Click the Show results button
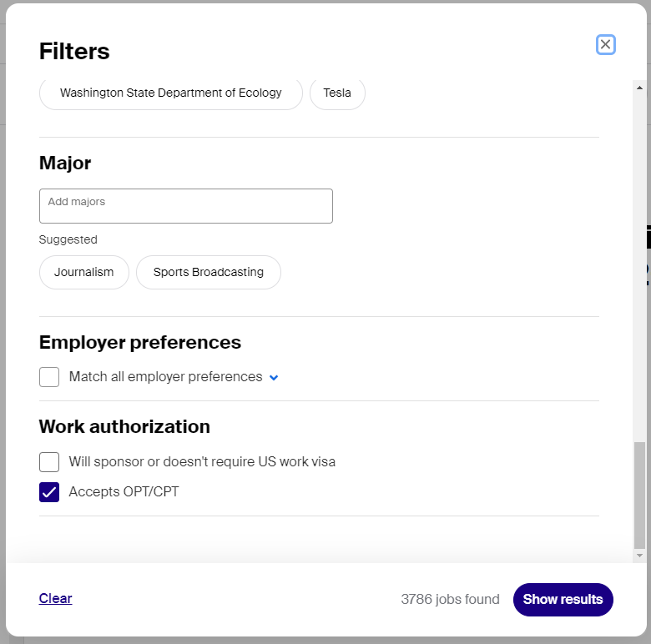This screenshot has height=644, width=651. pyautogui.click(x=563, y=599)
